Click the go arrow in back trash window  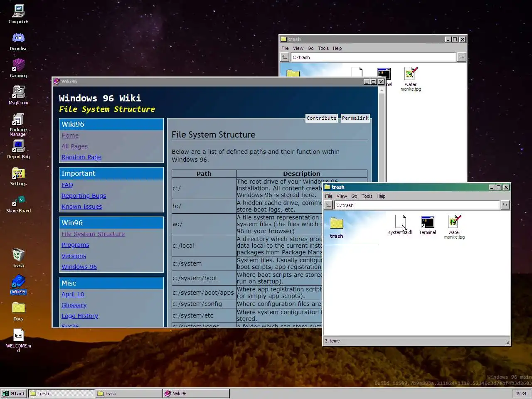(x=461, y=57)
